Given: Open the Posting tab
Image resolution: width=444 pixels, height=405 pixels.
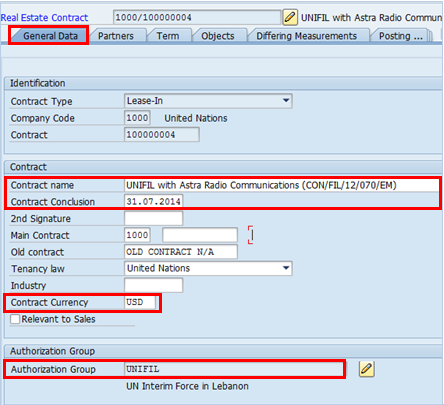Looking at the screenshot, I should point(400,36).
